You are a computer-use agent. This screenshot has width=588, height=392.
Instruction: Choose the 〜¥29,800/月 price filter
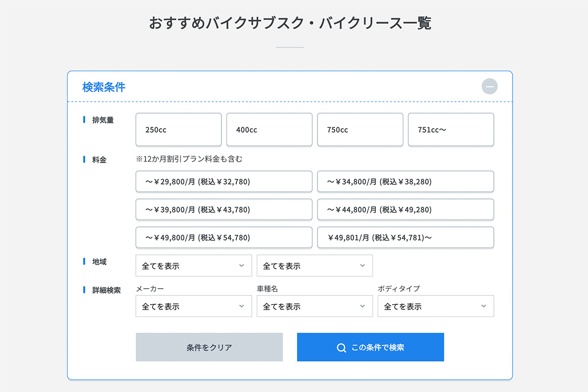pyautogui.click(x=224, y=182)
